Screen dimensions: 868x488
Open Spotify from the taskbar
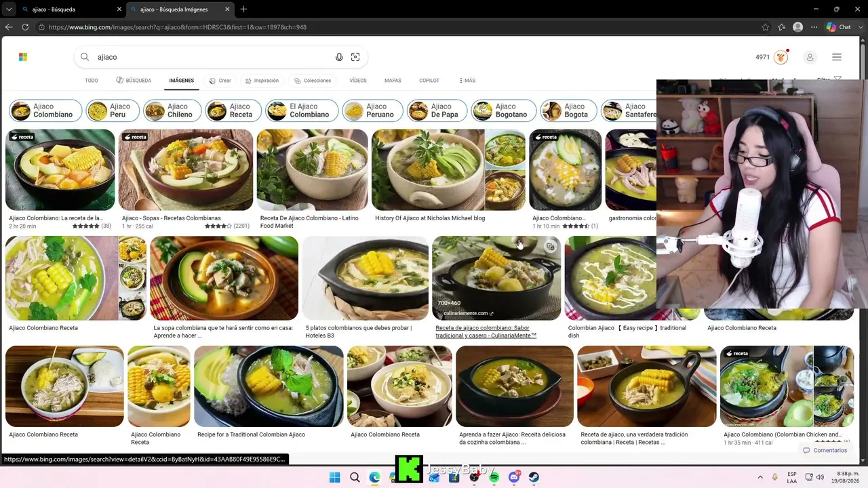click(494, 477)
